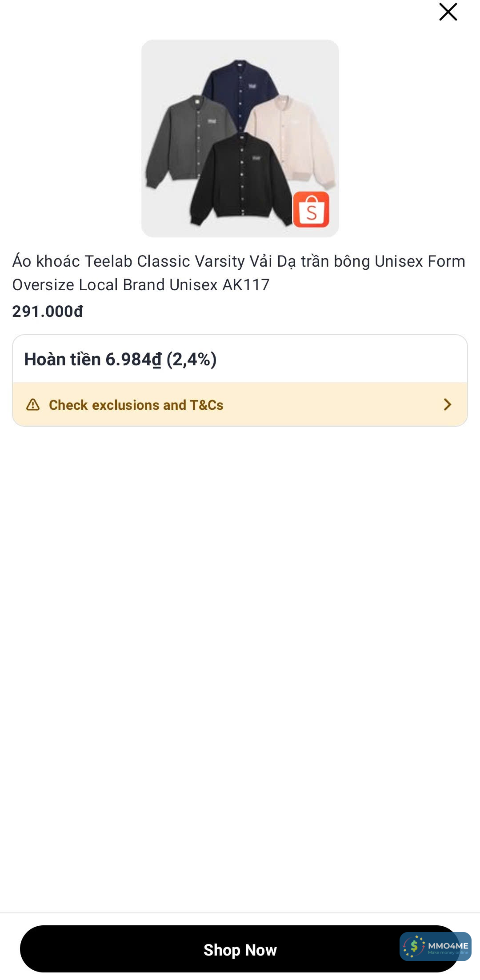Image resolution: width=480 pixels, height=980 pixels.
Task: Tap the orange Shopee bag badge
Action: coord(311,209)
